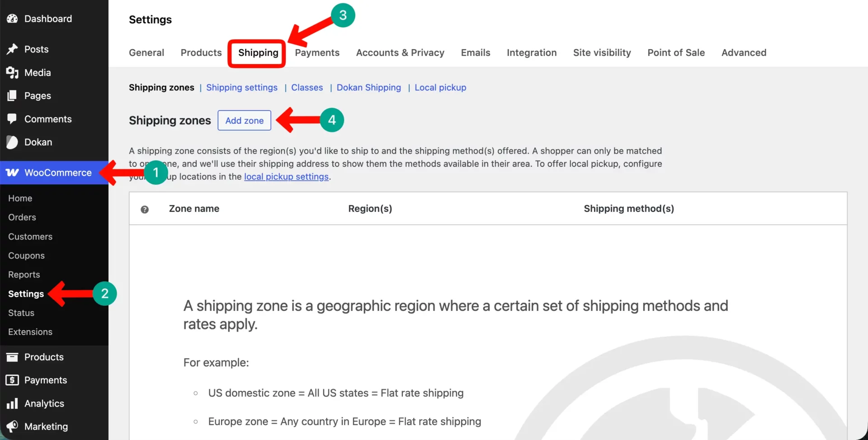Click the Zone name column header

click(x=194, y=209)
